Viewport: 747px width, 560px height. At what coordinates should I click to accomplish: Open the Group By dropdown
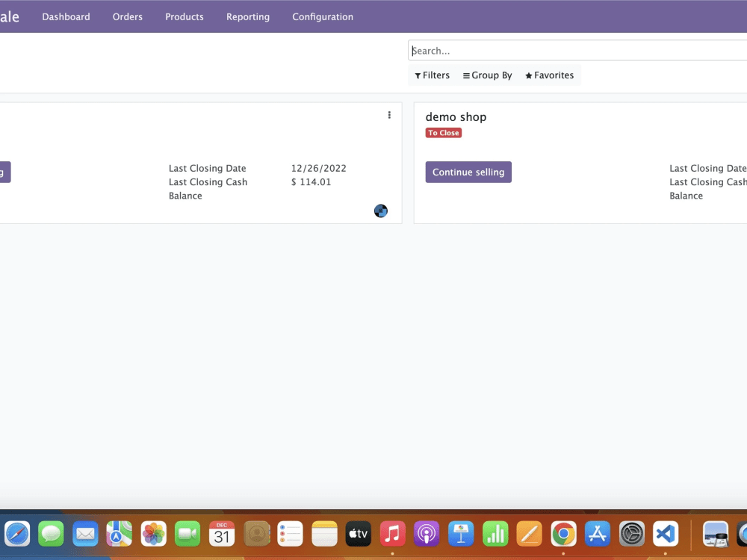(487, 75)
